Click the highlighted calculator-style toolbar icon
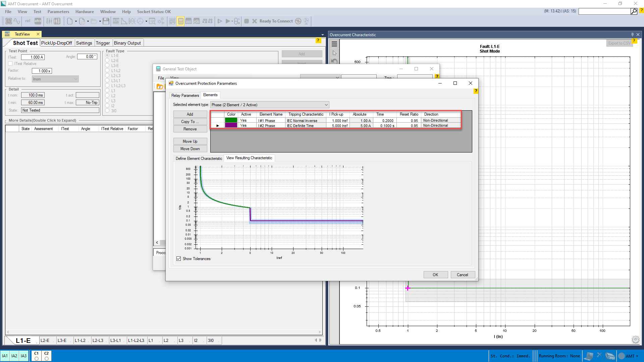The height and width of the screenshot is (362, 644). 180,21
